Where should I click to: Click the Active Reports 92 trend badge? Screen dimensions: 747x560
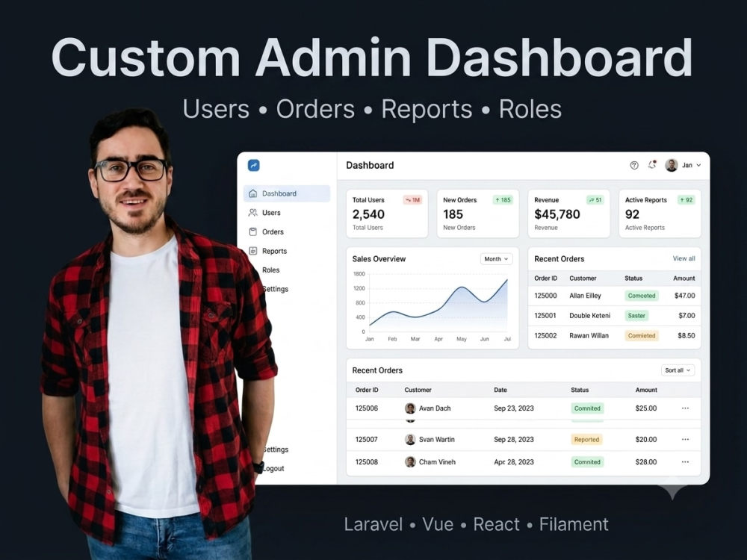click(x=686, y=200)
